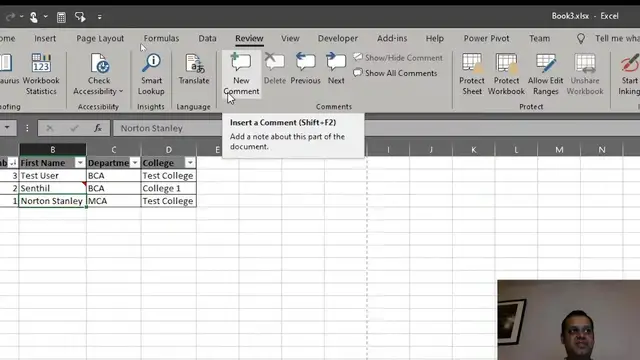Open Smart Lookup

coord(151,74)
